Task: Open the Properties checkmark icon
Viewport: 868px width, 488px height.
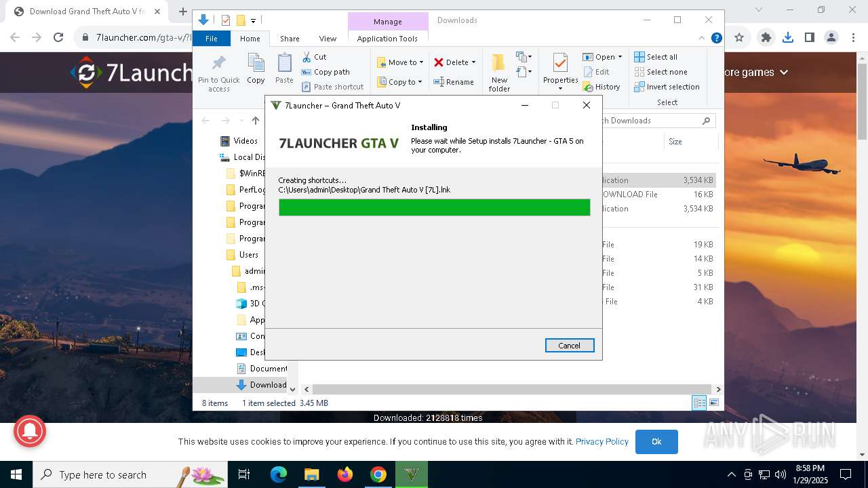Action: coord(560,64)
